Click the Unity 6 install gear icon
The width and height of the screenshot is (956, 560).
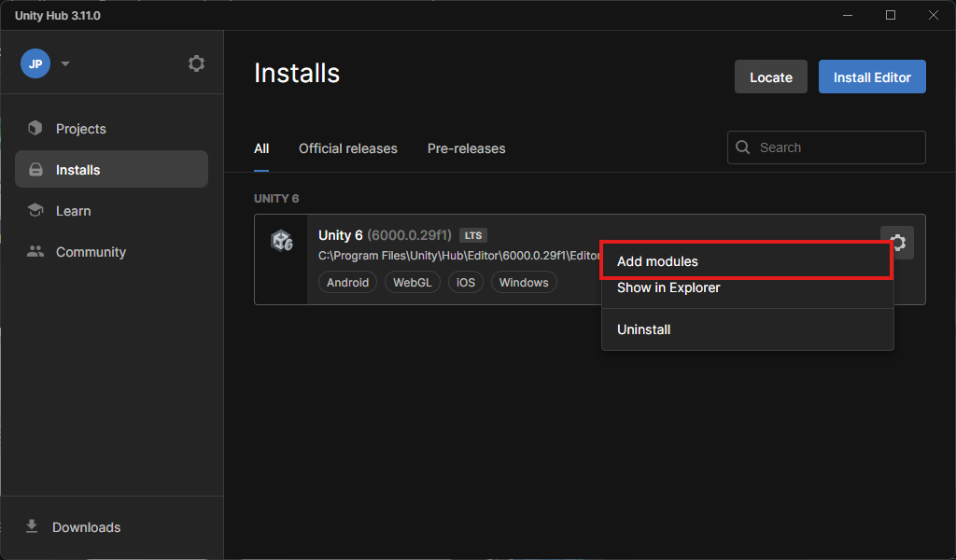tap(898, 243)
